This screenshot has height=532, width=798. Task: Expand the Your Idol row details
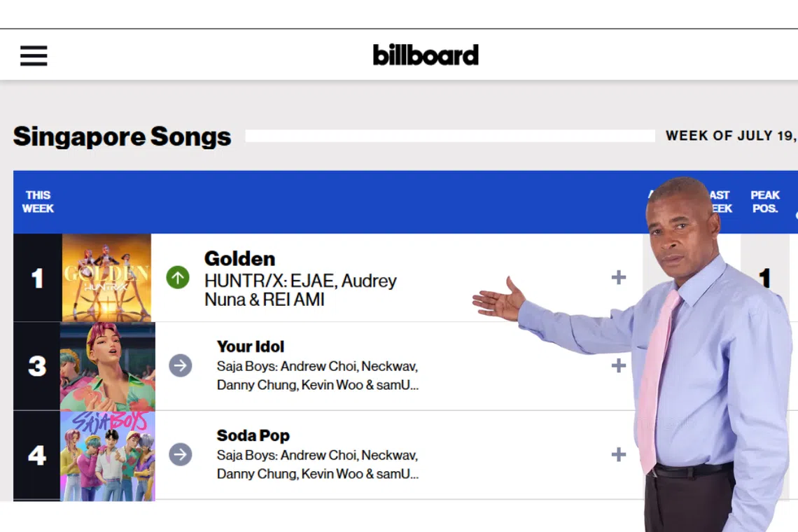pos(618,365)
